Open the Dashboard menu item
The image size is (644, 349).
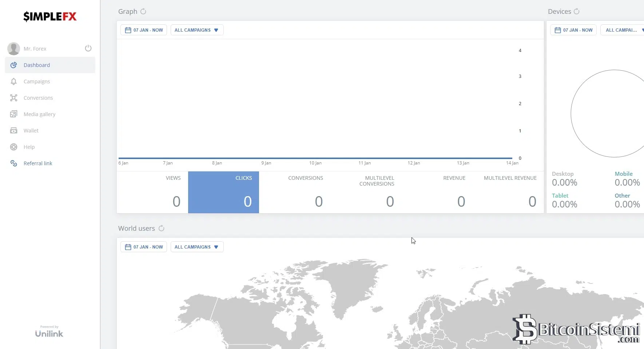click(x=37, y=65)
